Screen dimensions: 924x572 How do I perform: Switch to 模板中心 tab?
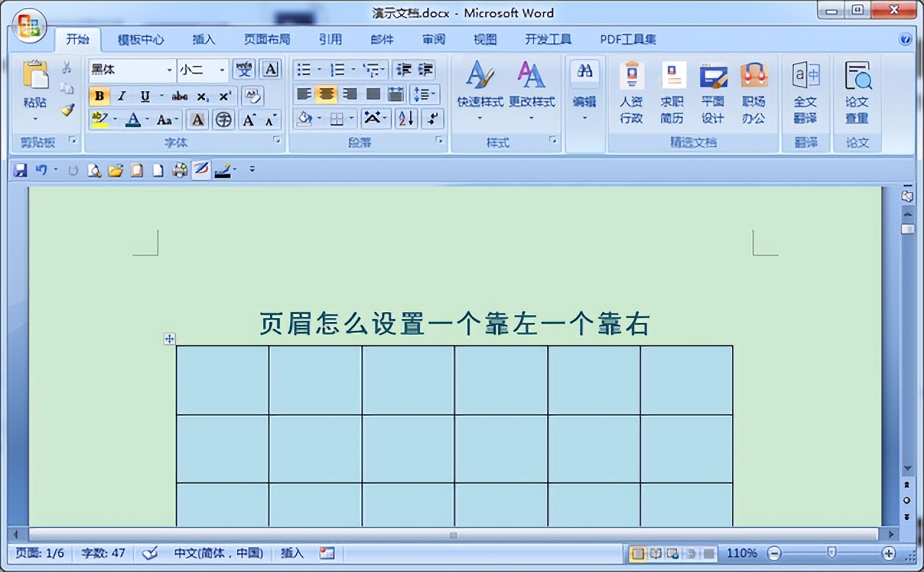click(141, 40)
